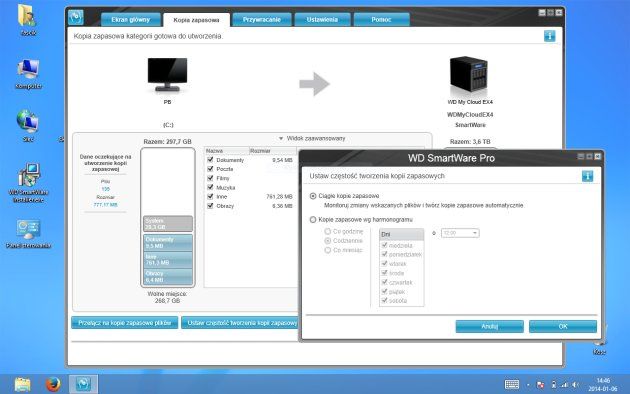Click Przełącz na kopię zapasową plików button

(125, 323)
